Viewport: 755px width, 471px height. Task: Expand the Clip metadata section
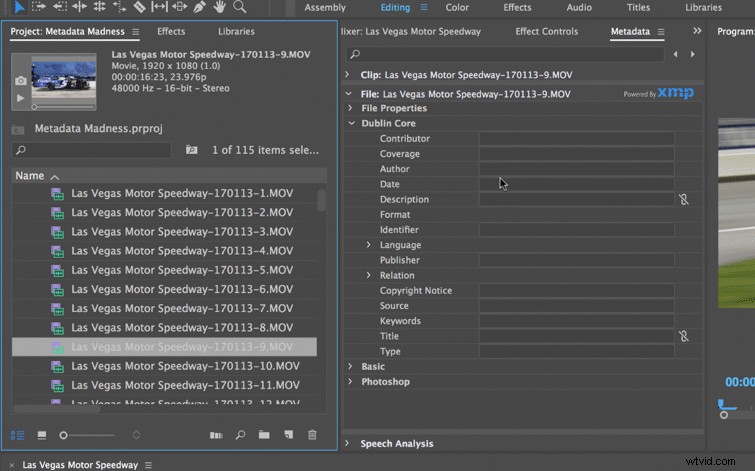(347, 75)
